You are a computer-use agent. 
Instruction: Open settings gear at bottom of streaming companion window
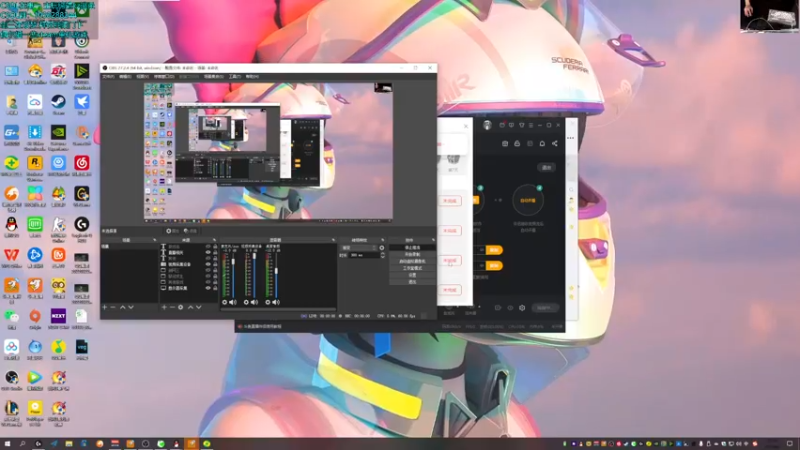pyautogui.click(x=522, y=308)
